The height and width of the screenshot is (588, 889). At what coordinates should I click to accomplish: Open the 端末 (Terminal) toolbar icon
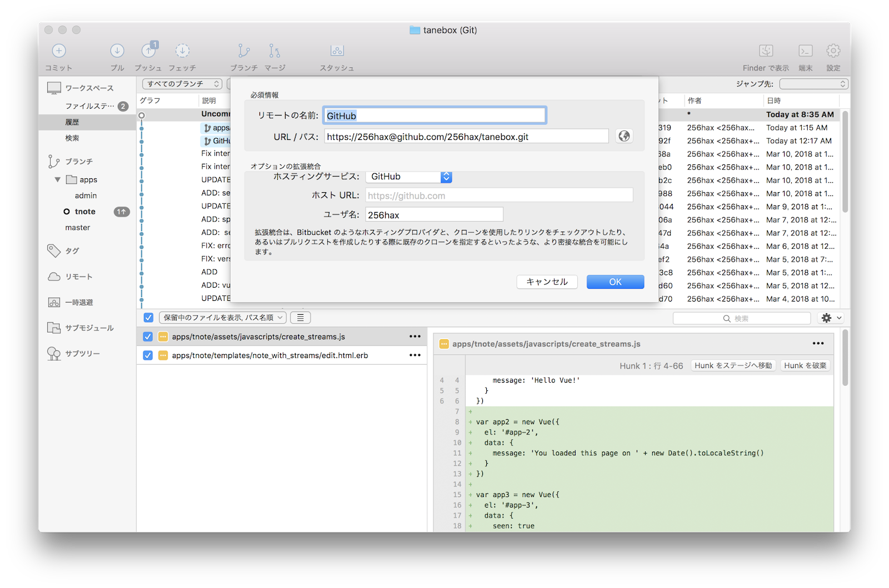[x=806, y=51]
